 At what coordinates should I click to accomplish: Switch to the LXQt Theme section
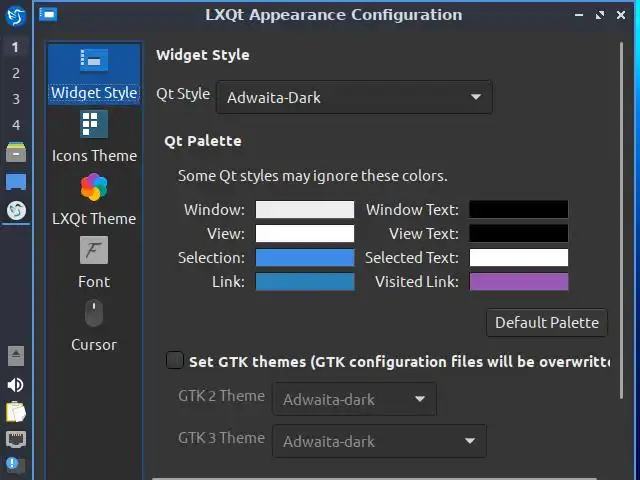pyautogui.click(x=93, y=200)
